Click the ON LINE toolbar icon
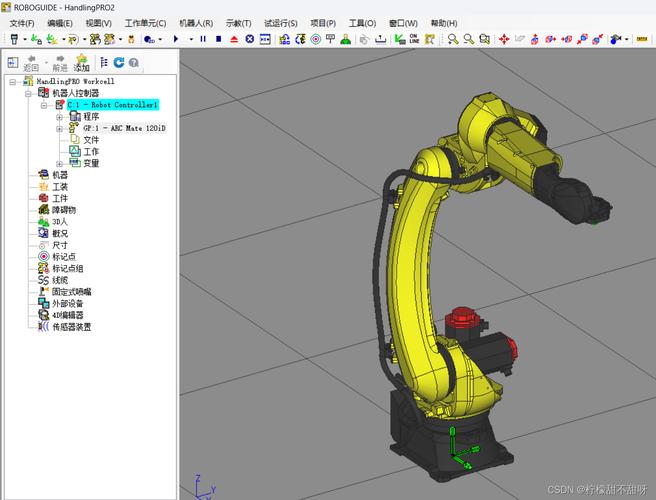The width and height of the screenshot is (656, 500). [x=414, y=39]
